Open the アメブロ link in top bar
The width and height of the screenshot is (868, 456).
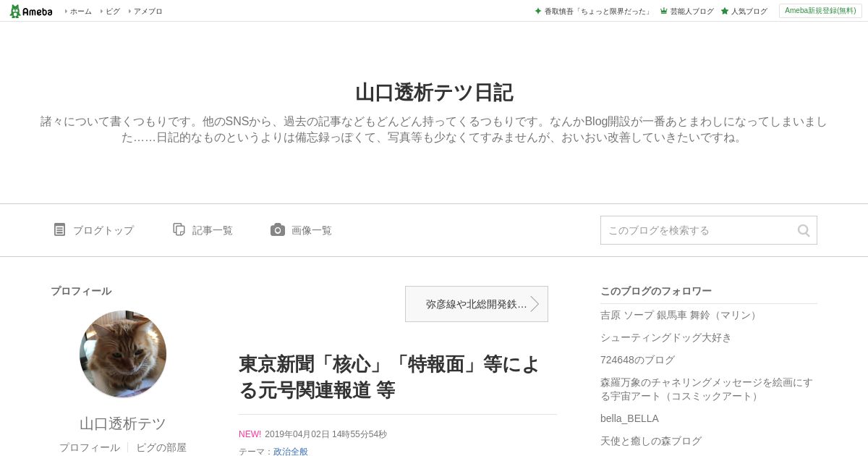click(148, 12)
